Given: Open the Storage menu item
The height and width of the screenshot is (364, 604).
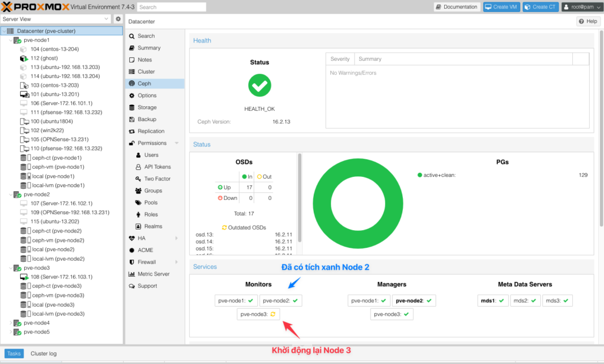Looking at the screenshot, I should 155,107.
